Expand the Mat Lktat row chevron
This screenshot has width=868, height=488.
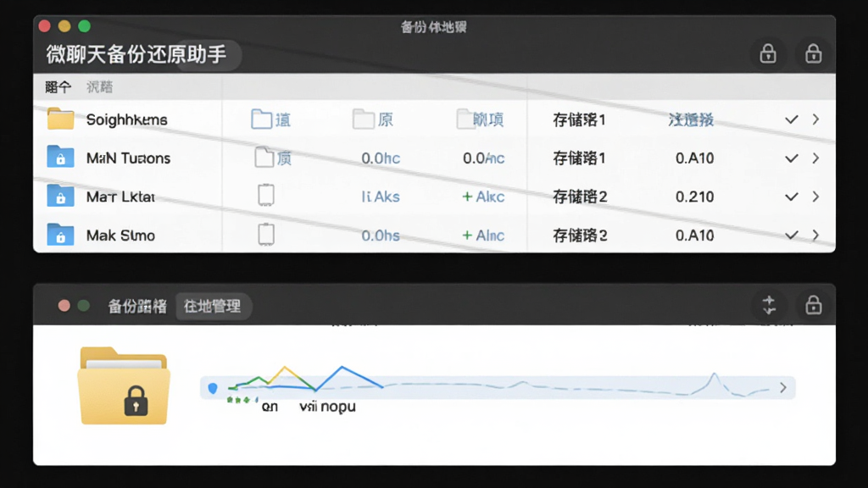(816, 197)
